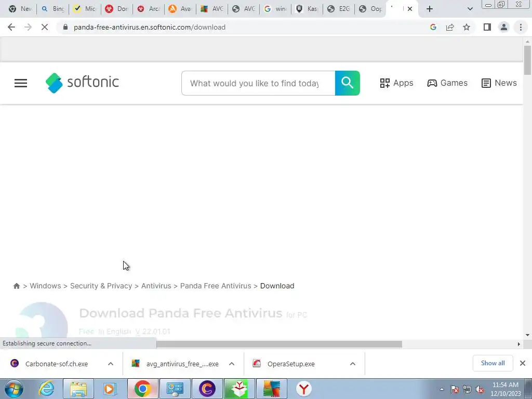This screenshot has height=399, width=532.
Task: Switch to the Oop tab
Action: [x=370, y=9]
